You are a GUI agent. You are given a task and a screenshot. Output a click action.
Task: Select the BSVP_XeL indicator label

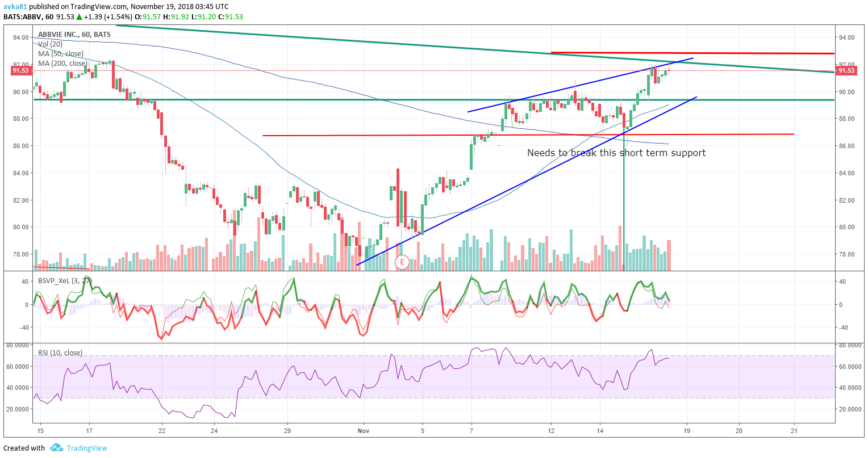pyautogui.click(x=65, y=280)
